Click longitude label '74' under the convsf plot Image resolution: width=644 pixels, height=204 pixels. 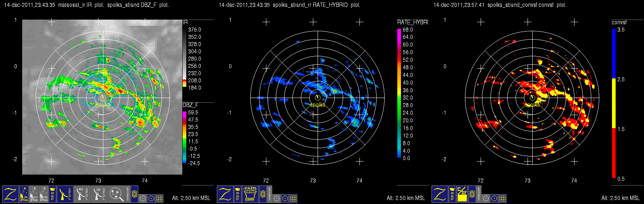(574, 180)
